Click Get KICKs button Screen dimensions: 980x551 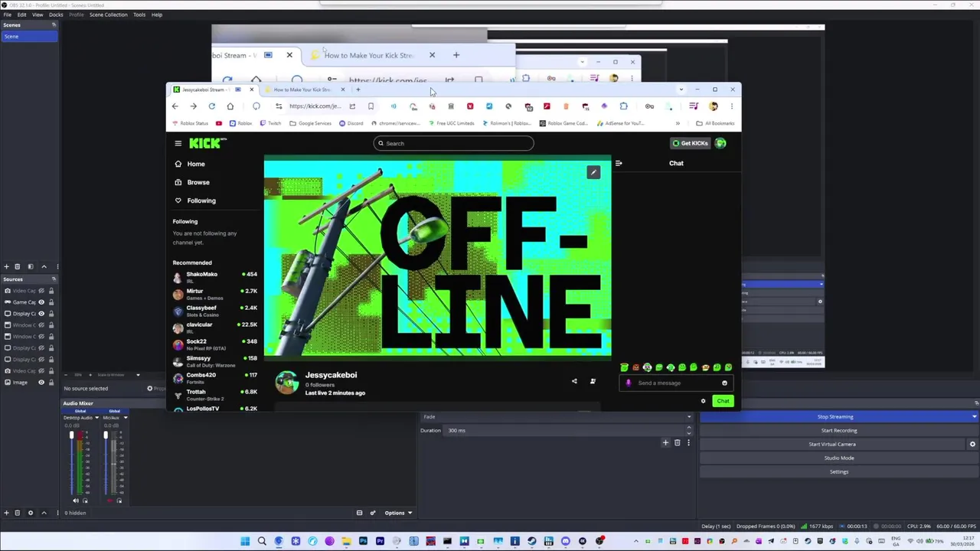[690, 143]
